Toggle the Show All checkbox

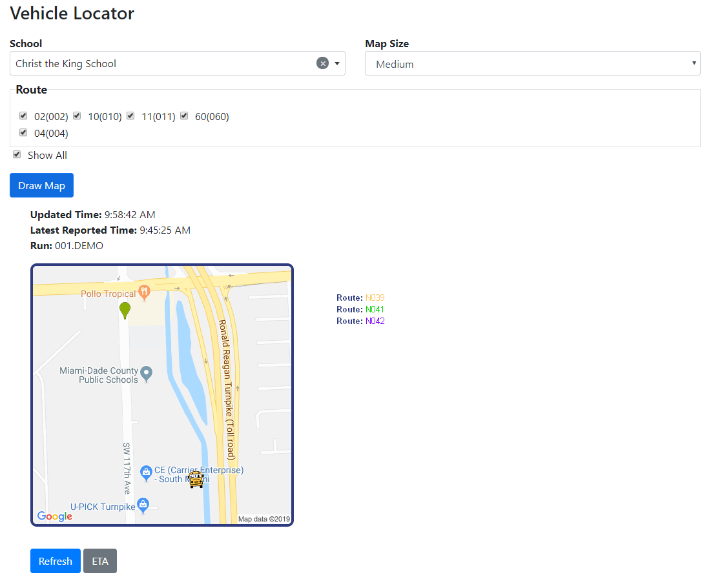[17, 155]
